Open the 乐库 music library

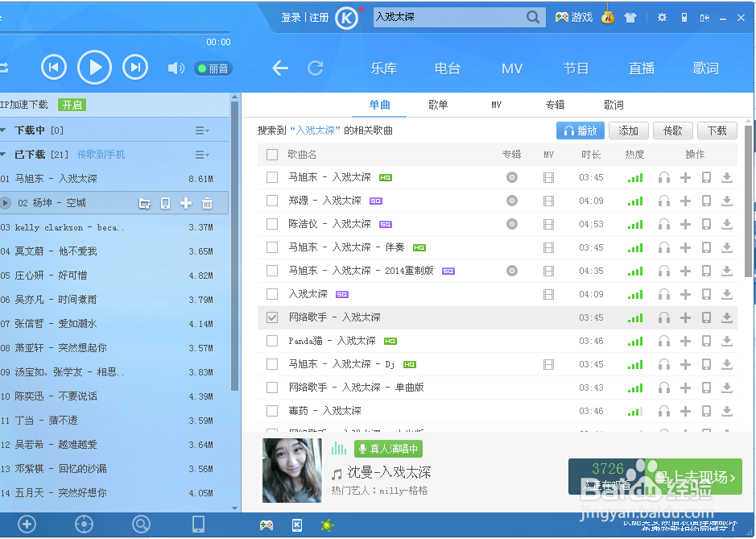[x=384, y=68]
